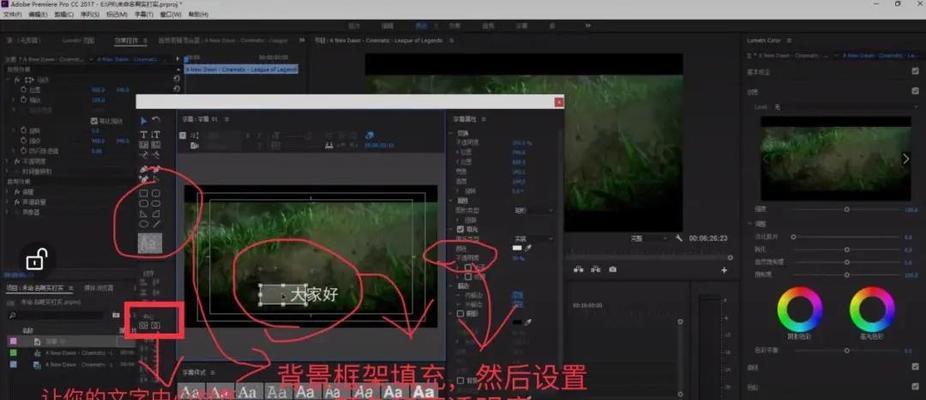Select the Rounded Corner Rectangle tool

tap(156, 193)
